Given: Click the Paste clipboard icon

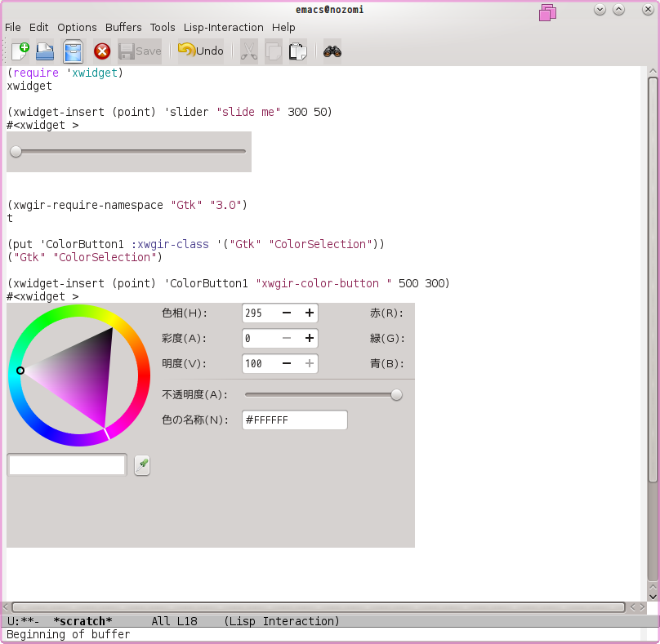Looking at the screenshot, I should (297, 51).
